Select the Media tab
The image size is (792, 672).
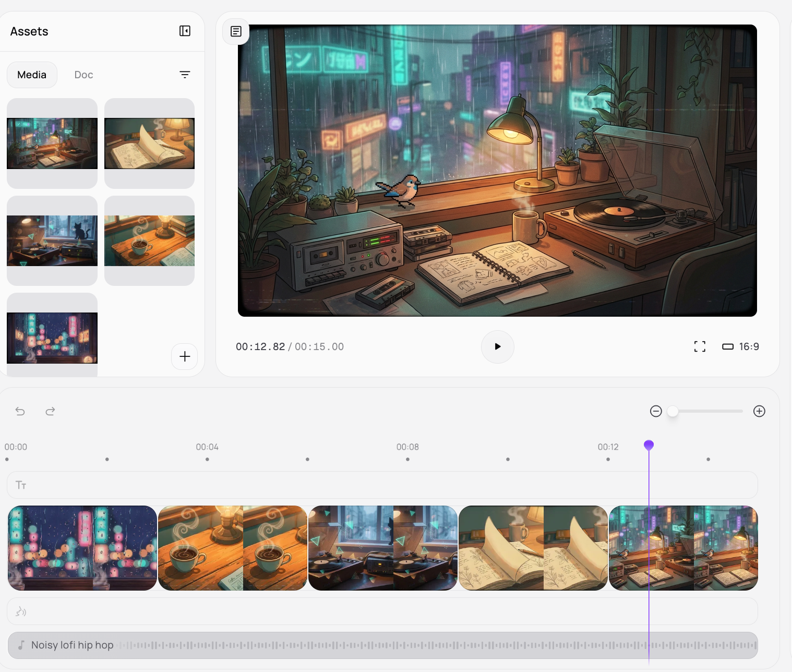point(32,75)
